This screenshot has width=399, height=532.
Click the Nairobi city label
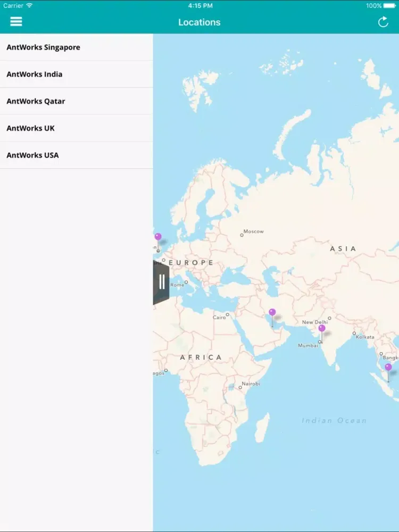(251, 384)
